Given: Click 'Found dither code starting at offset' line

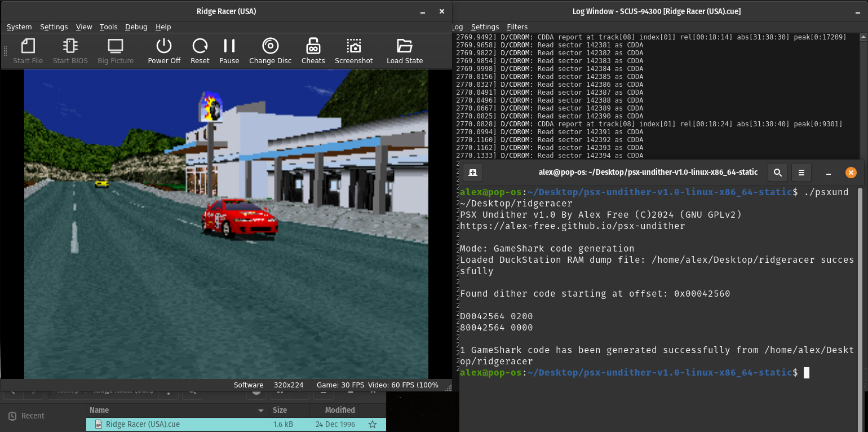Looking at the screenshot, I should pyautogui.click(x=595, y=294).
